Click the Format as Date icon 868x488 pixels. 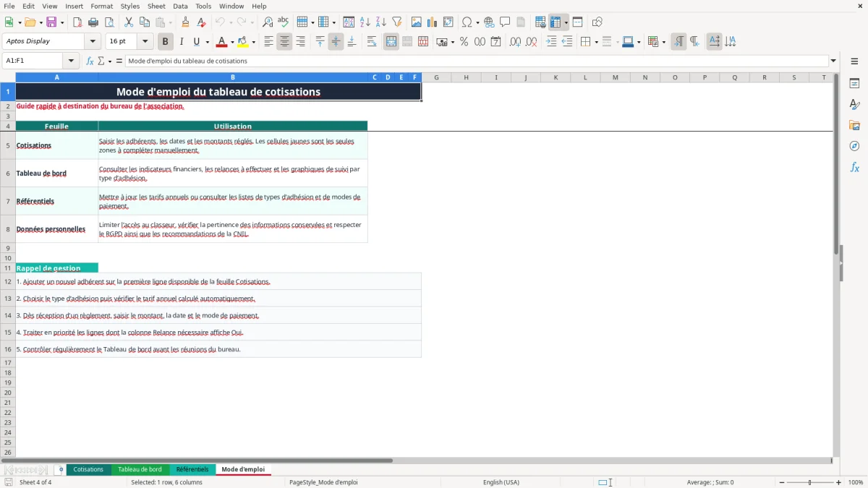coord(496,42)
